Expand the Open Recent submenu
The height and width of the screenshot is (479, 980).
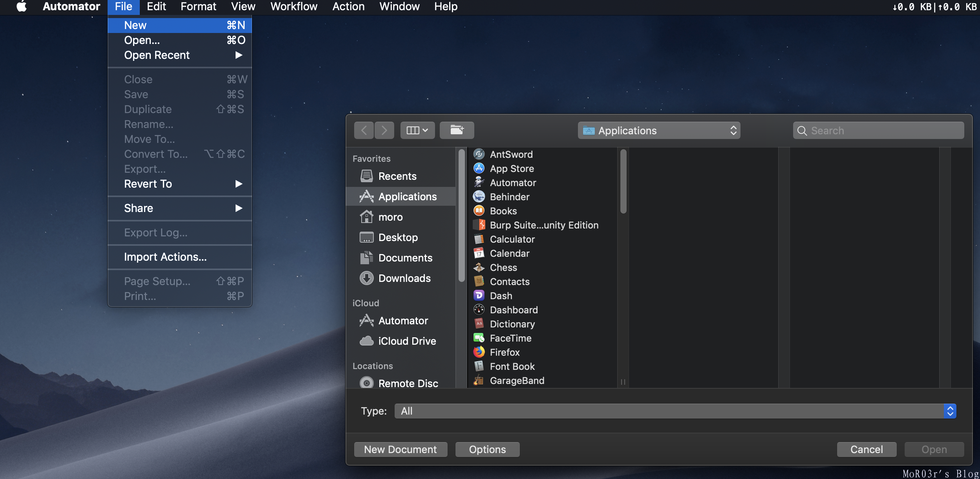180,55
